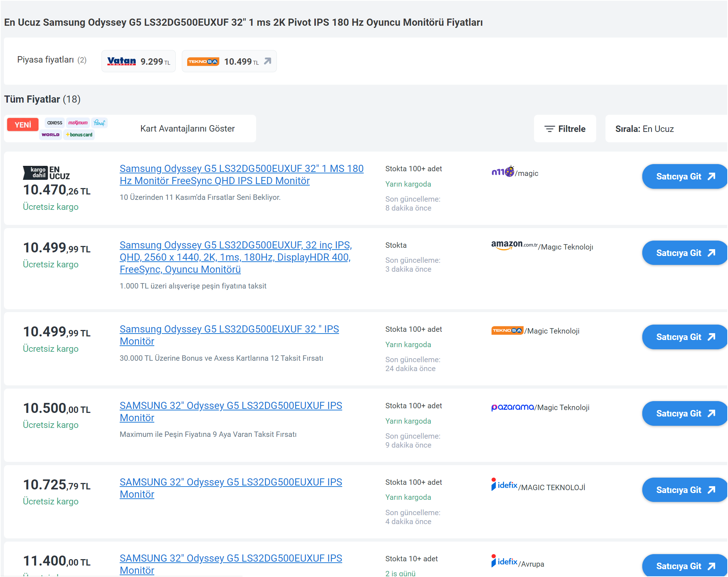Viewport: 728px width, 577px height.
Task: Open Pazarama SAMSUNG 32" Odyssey G5 listing link
Action: point(231,411)
